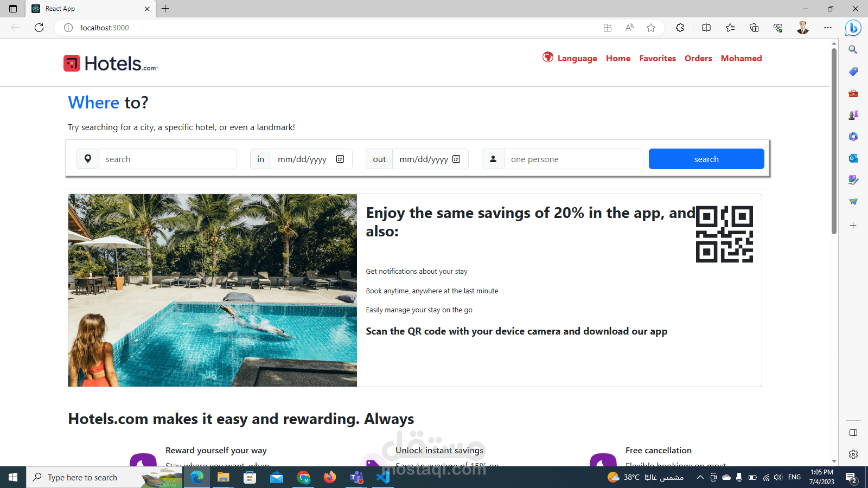Open the sidebar search icon

click(x=853, y=50)
